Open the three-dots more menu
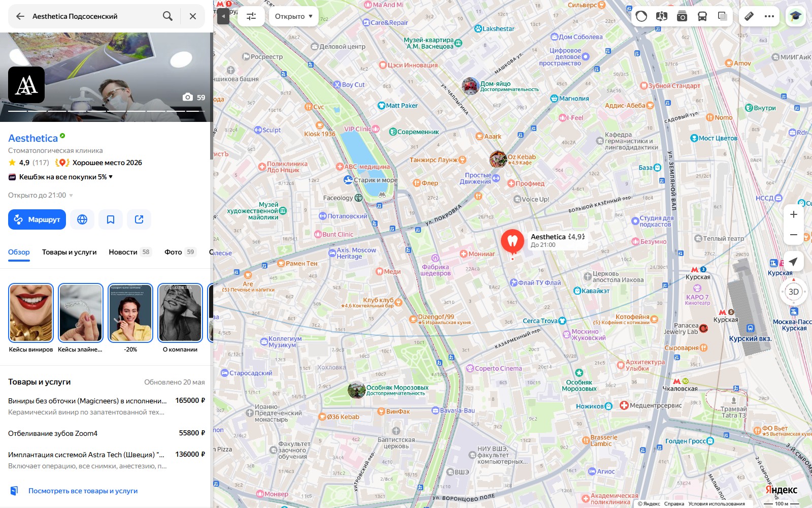 tap(769, 16)
